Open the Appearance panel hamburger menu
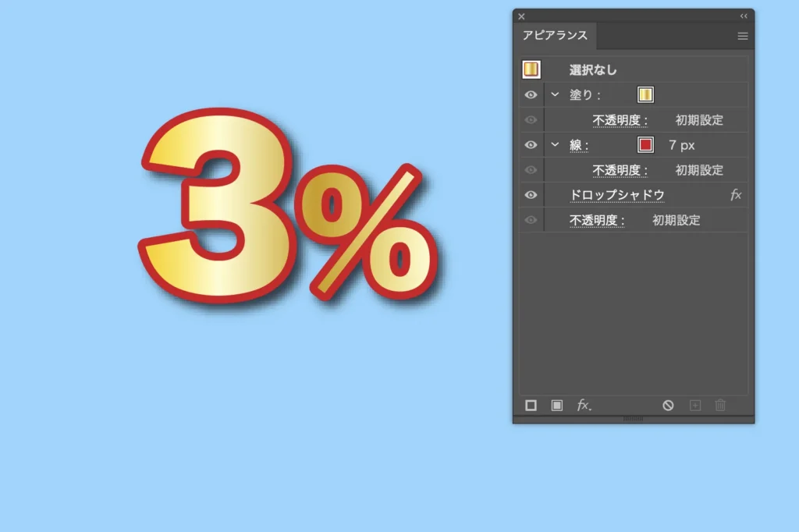The height and width of the screenshot is (532, 799). click(x=743, y=36)
